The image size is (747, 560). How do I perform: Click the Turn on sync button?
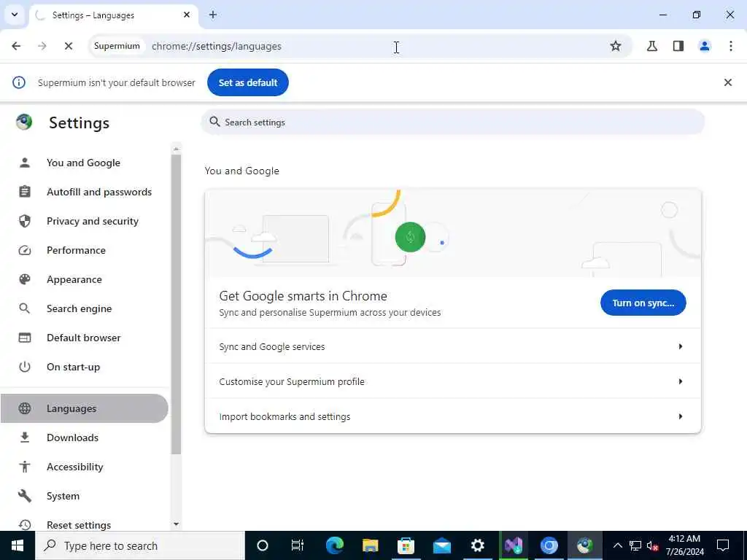643,303
